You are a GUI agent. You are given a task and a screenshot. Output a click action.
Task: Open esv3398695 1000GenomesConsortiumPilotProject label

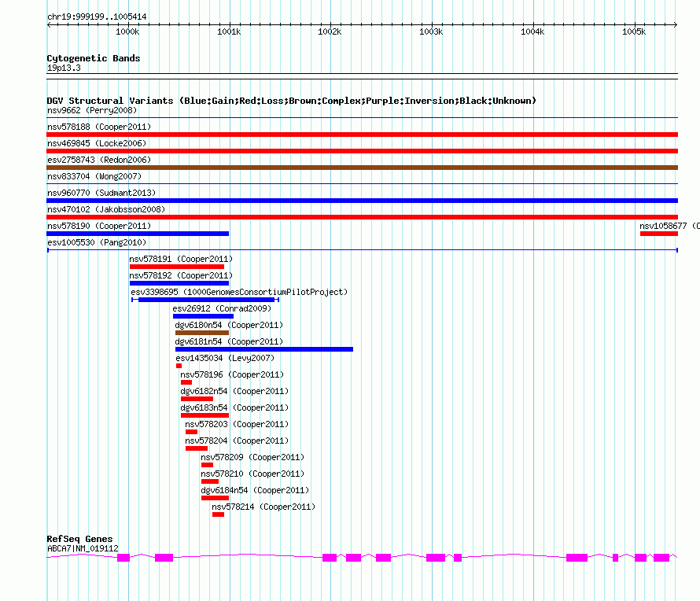pyautogui.click(x=239, y=292)
